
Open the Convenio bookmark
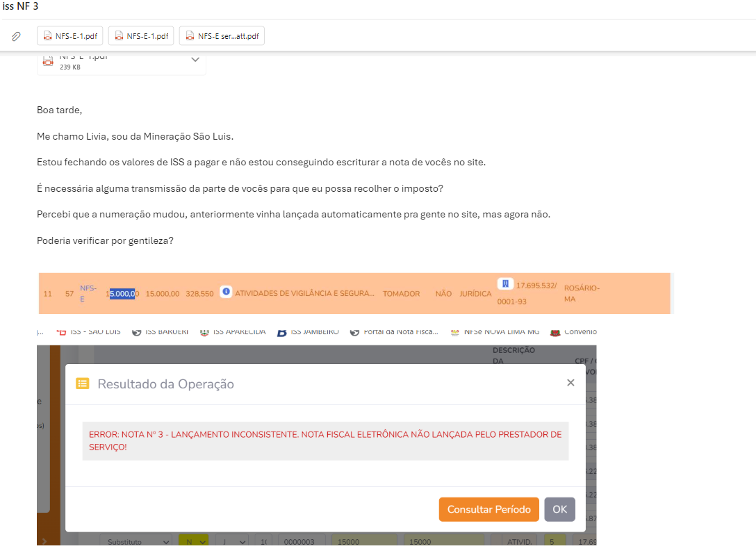point(574,331)
